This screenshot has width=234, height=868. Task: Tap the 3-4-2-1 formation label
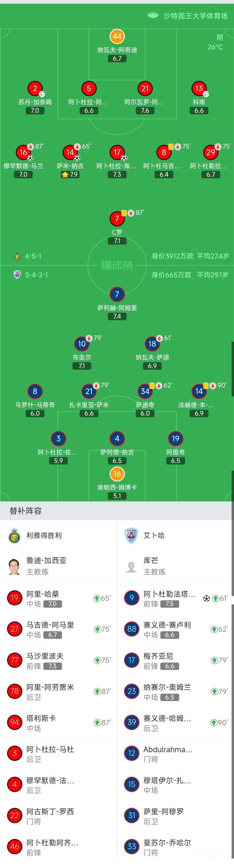36,275
